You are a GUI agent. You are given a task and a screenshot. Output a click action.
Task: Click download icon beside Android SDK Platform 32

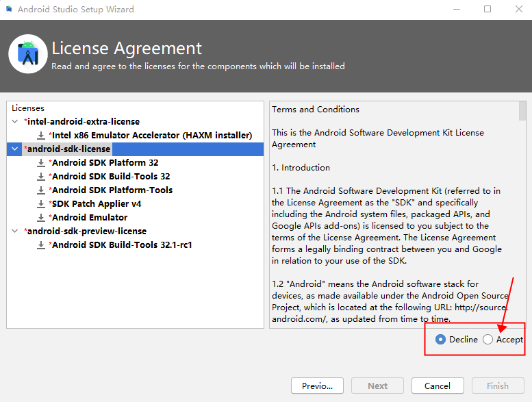(41, 163)
